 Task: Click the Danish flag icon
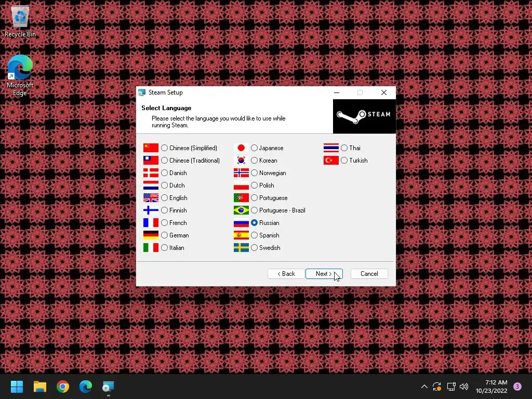tap(151, 173)
